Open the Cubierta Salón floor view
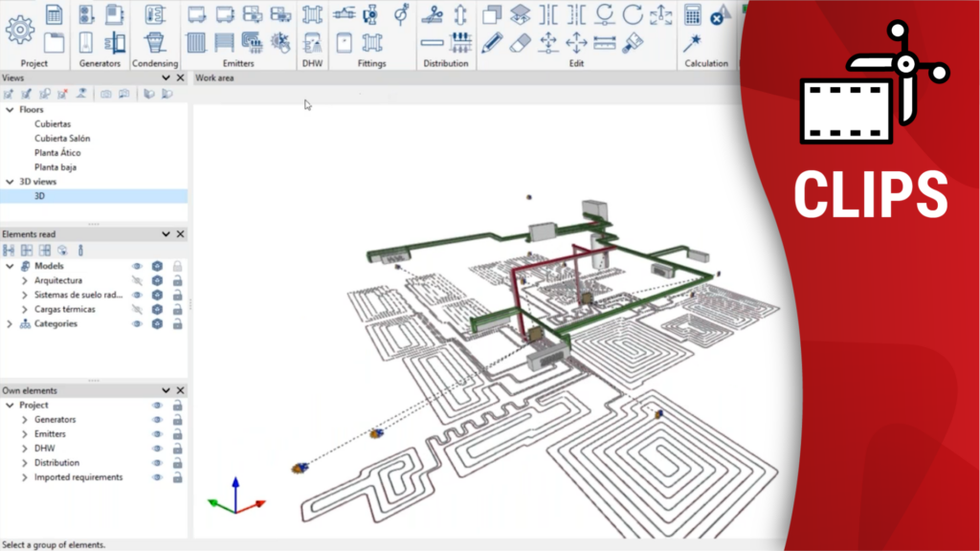The height and width of the screenshot is (551, 980). point(62,139)
